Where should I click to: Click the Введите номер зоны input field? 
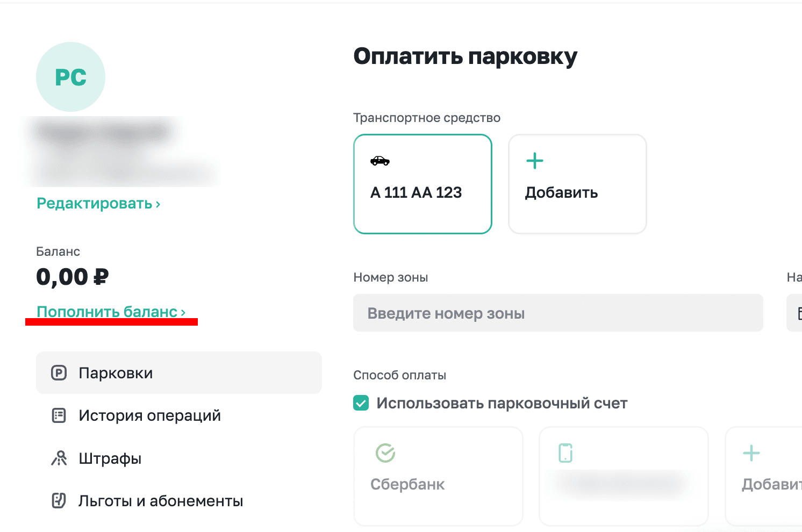558,313
